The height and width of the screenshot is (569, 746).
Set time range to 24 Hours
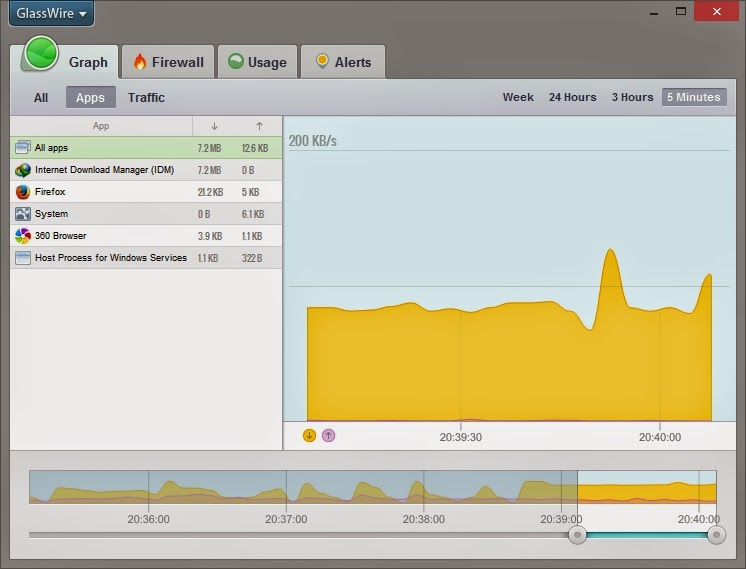point(572,97)
